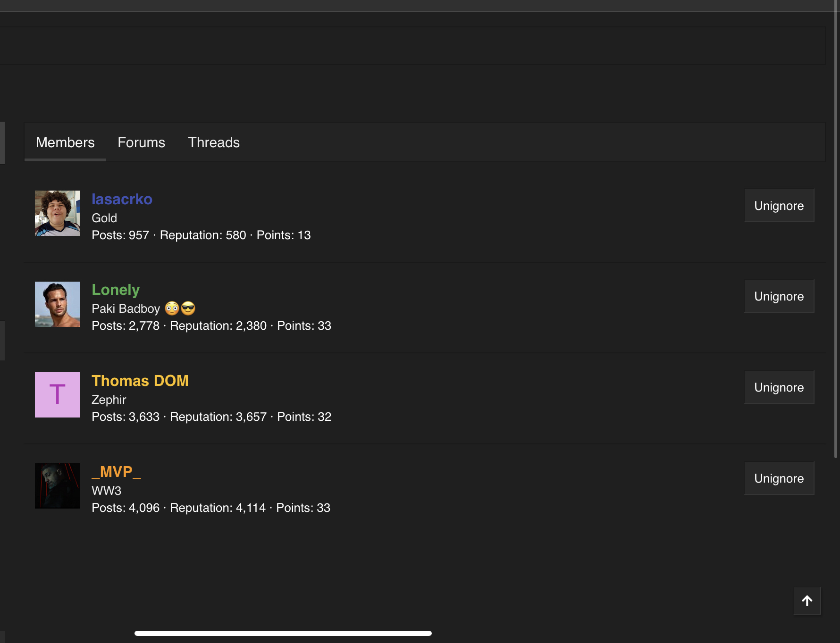
Task: Unignore member _MVP_
Action: pyautogui.click(x=779, y=478)
